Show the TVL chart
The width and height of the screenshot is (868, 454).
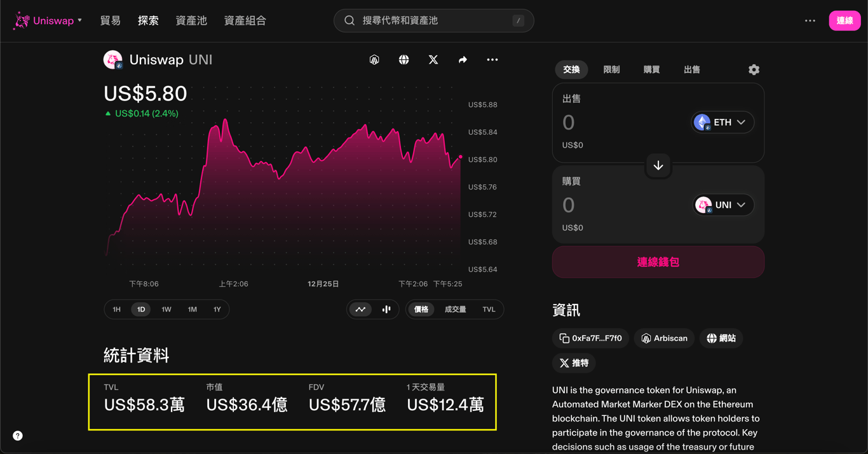click(x=489, y=310)
